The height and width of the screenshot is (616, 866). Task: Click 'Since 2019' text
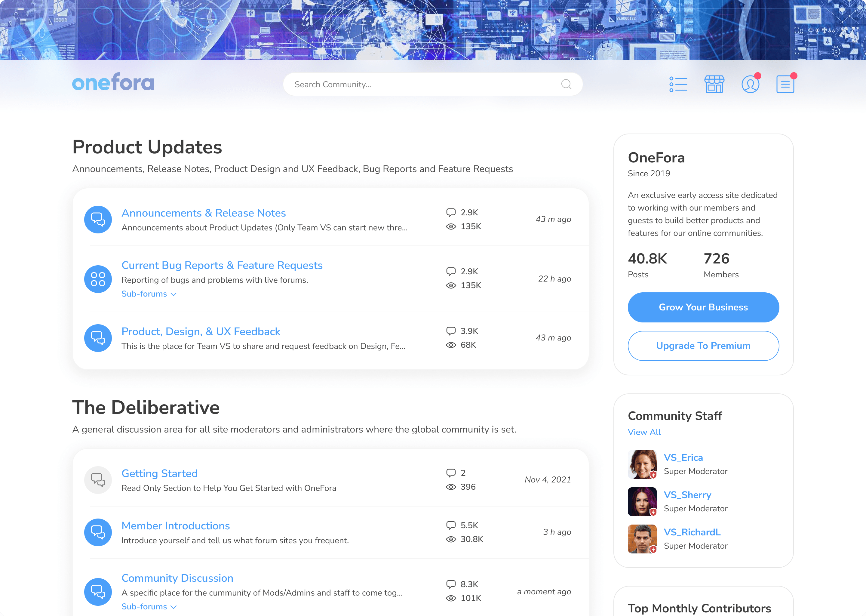[x=649, y=173]
